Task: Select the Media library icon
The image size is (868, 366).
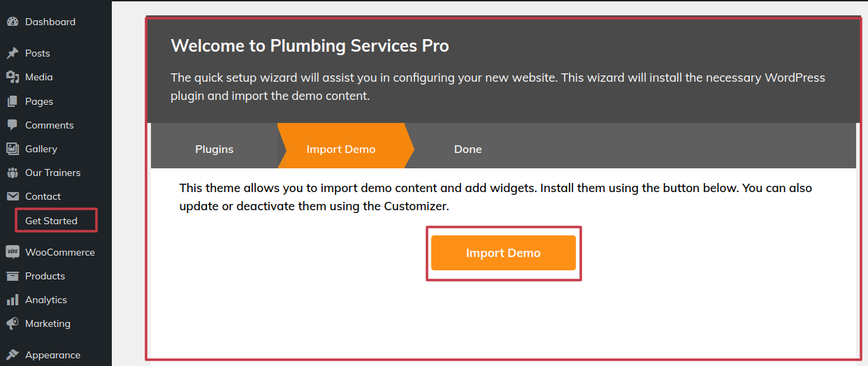Action: click(x=12, y=77)
